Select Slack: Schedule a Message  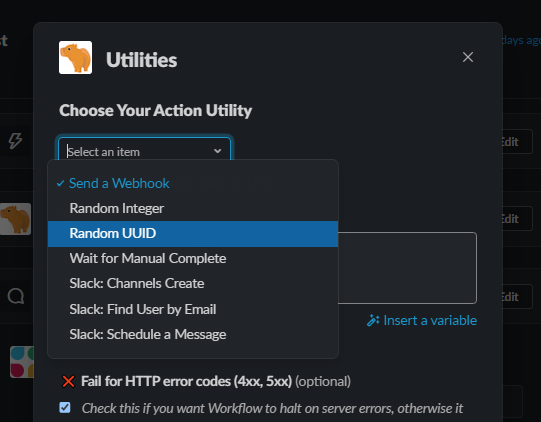[193, 334]
